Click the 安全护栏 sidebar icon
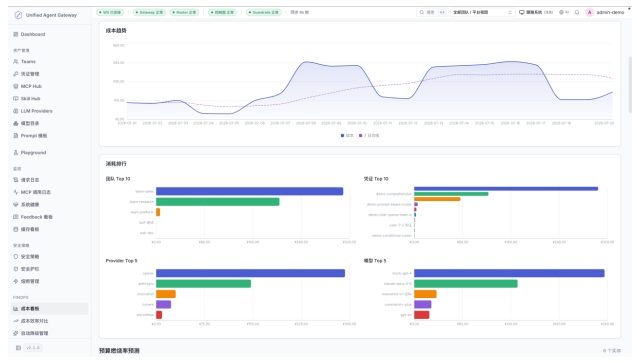The height and width of the screenshot is (363, 637). point(16,269)
